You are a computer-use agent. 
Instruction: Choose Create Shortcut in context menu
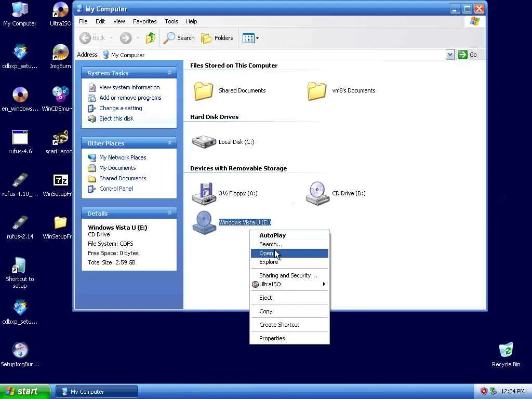point(289,325)
